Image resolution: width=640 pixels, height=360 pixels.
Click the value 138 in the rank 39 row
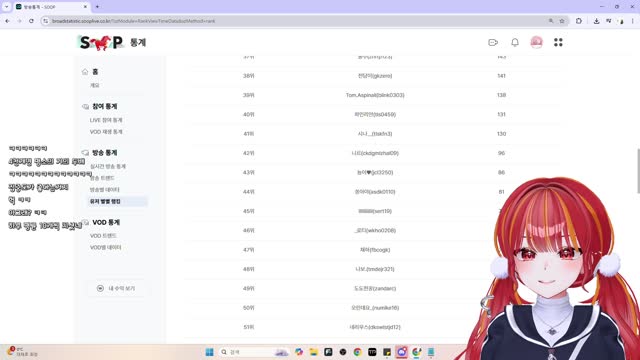(x=501, y=95)
